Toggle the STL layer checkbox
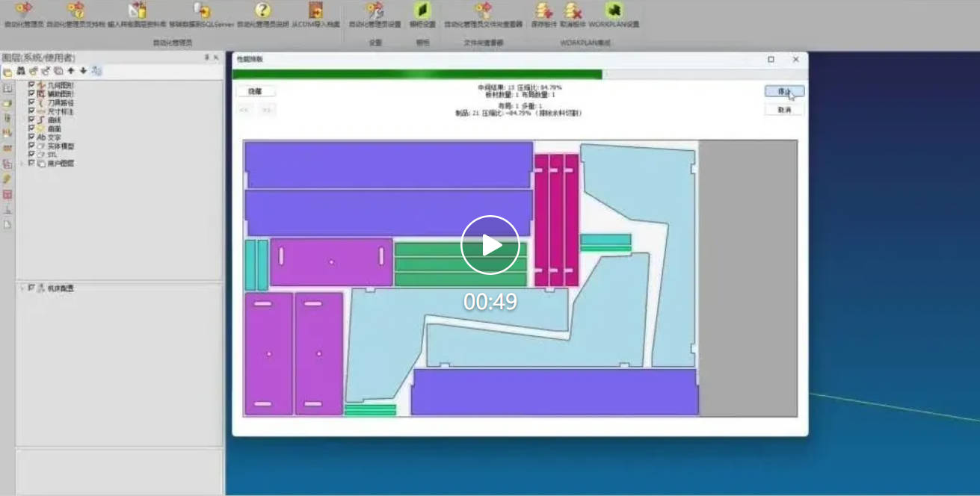Viewport: 980px width, 496px height. [31, 154]
